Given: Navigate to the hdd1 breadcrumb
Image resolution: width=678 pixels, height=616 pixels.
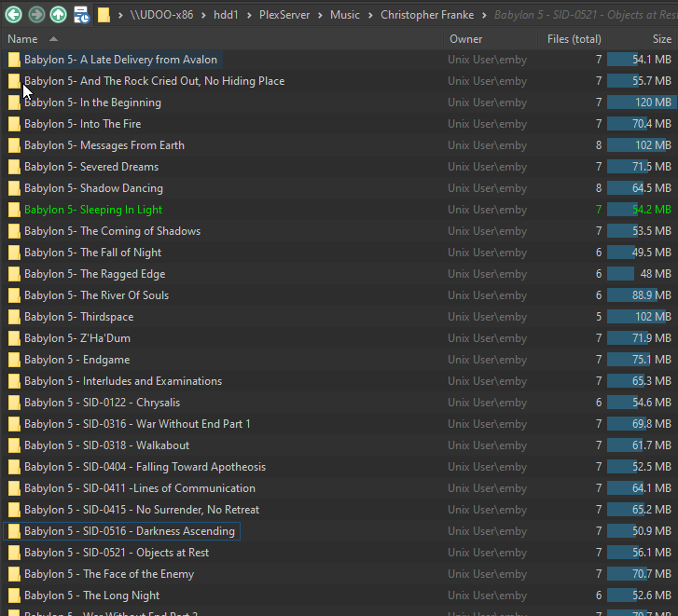Looking at the screenshot, I should pos(226,15).
